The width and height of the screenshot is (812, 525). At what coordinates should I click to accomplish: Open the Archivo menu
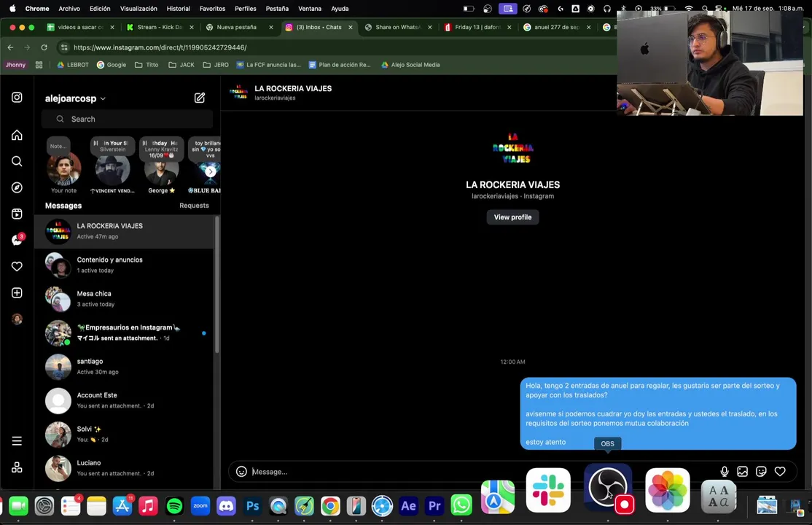pos(69,8)
